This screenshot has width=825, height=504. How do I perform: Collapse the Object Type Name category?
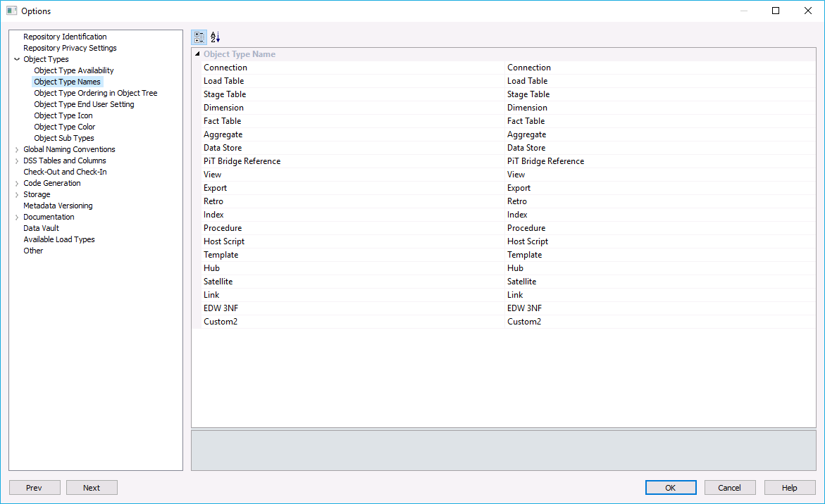tap(197, 54)
